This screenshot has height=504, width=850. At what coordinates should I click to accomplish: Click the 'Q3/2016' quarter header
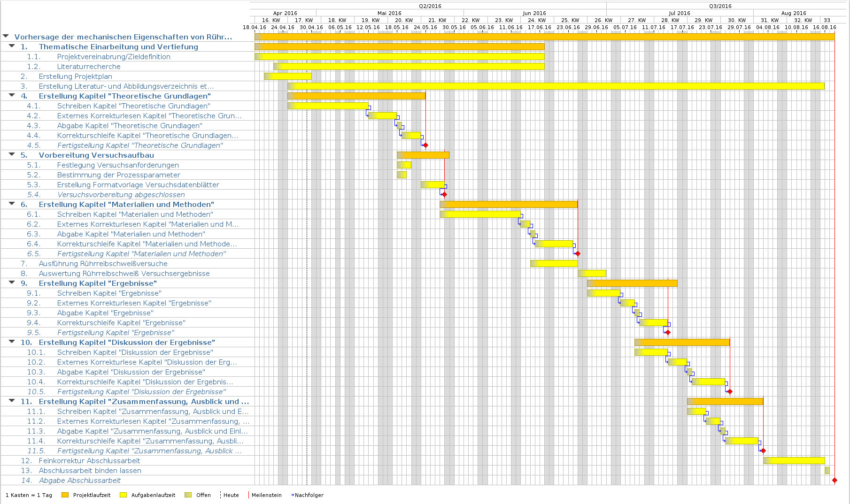(720, 6)
